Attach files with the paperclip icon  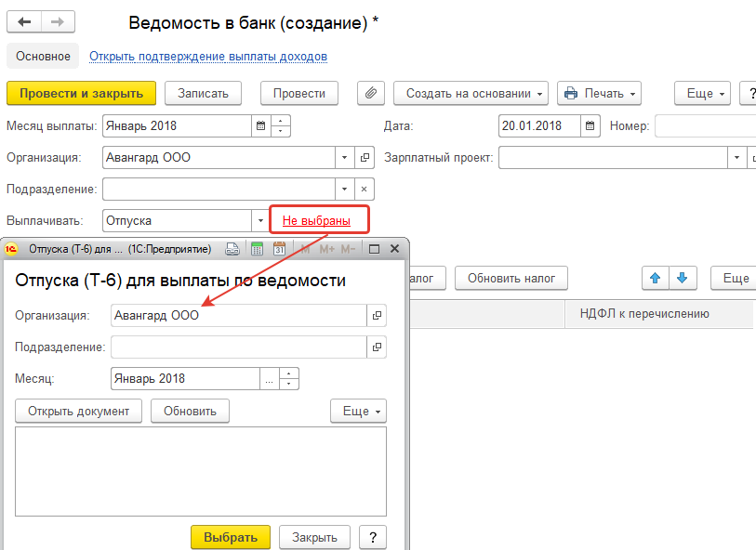pos(371,93)
